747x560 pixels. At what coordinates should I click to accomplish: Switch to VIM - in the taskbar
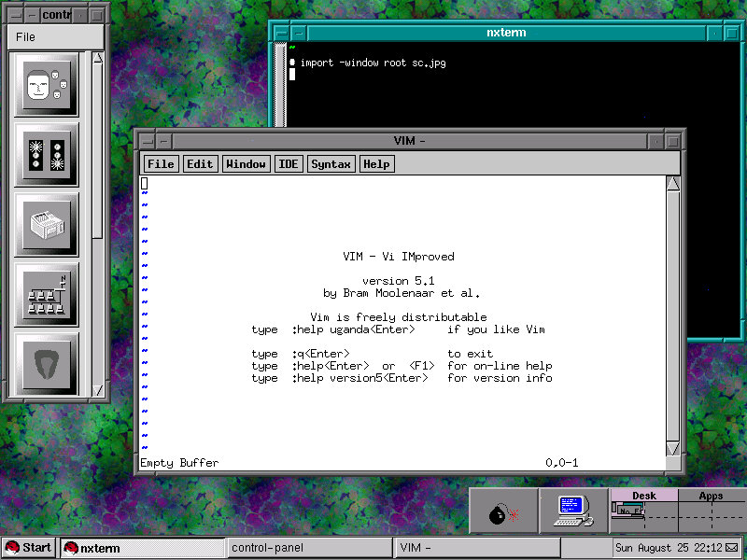(x=477, y=548)
